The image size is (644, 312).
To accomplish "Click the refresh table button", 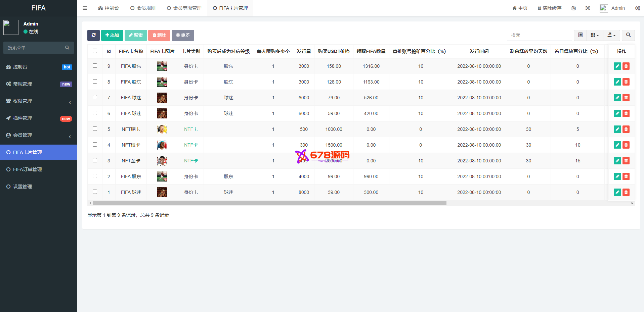I will 93,35.
